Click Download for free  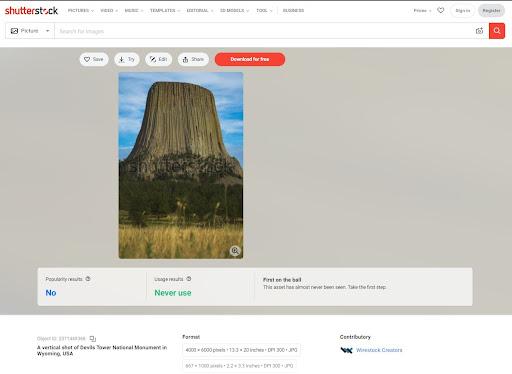point(250,59)
